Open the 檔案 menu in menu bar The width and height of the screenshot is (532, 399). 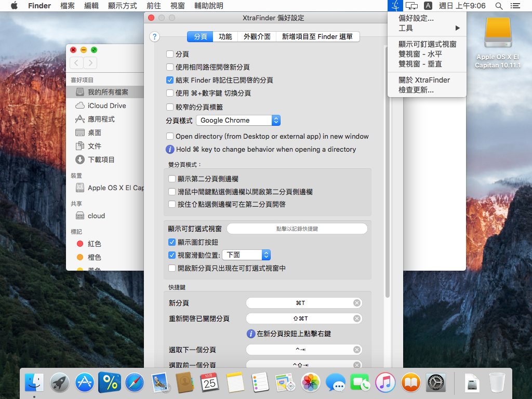67,6
